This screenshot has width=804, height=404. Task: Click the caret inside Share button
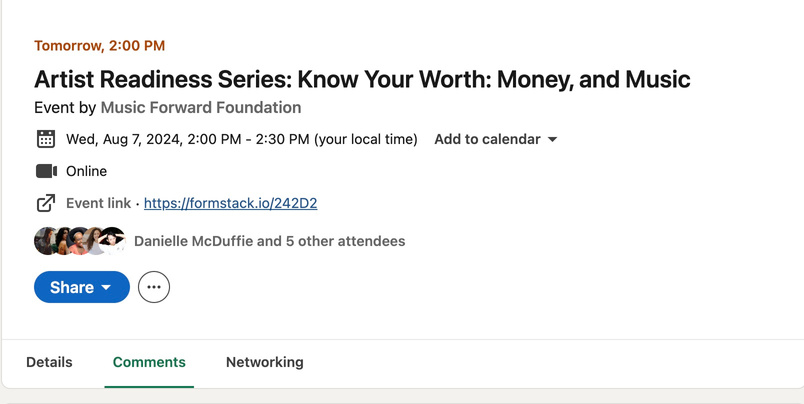(x=106, y=287)
